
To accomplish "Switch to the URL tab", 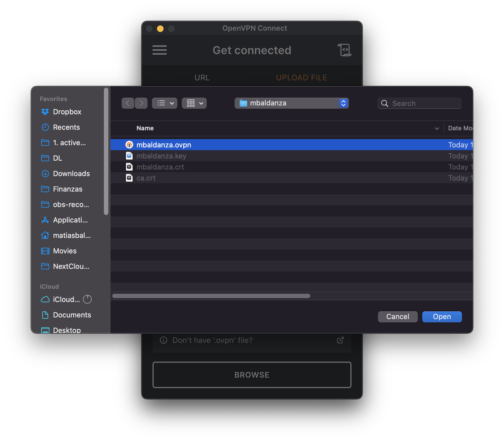I will coord(202,78).
